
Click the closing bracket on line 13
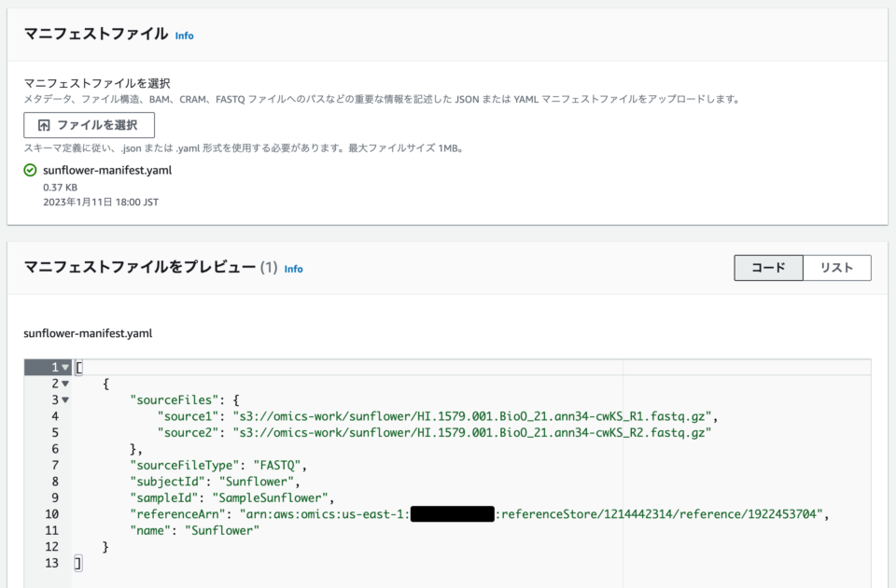tap(78, 564)
